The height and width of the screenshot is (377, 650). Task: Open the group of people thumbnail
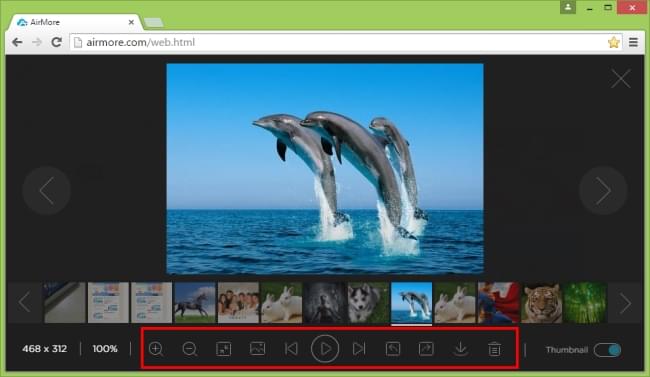tap(238, 303)
